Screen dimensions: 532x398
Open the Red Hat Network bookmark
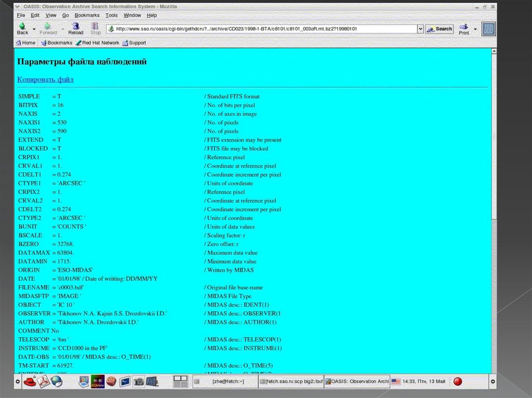point(97,43)
